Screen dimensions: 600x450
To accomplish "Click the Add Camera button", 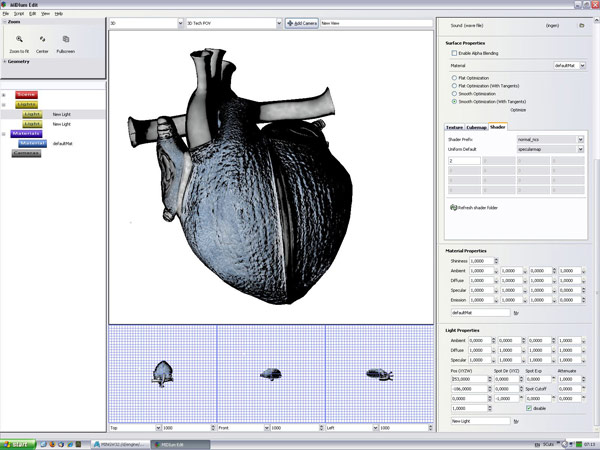I will (x=302, y=23).
